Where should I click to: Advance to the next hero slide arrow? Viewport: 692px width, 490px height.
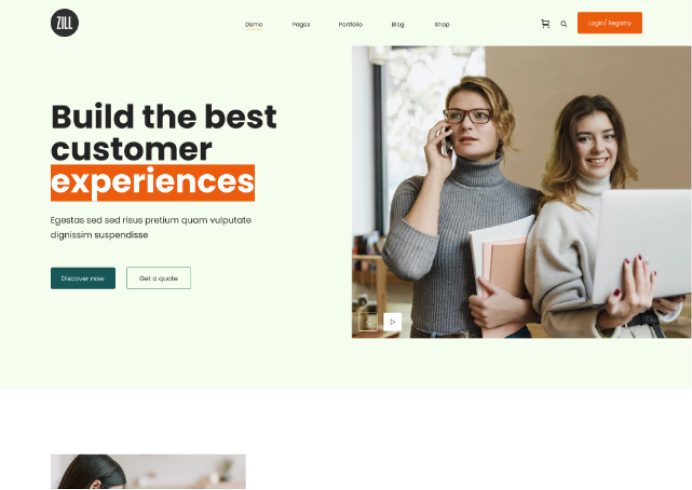[x=392, y=321]
